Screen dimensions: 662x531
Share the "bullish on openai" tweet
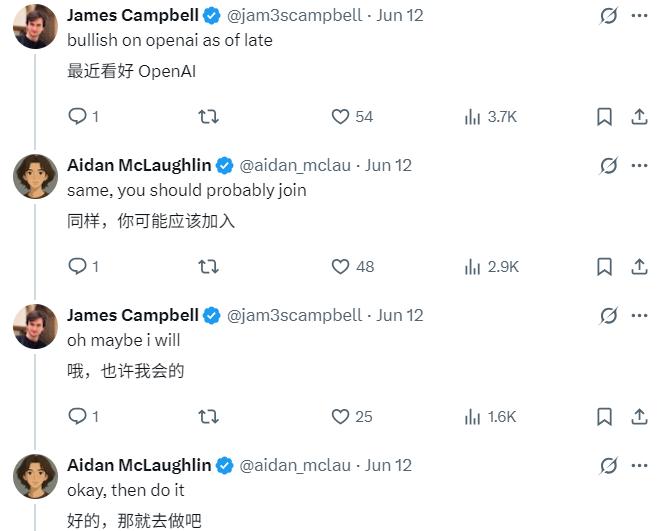(639, 116)
